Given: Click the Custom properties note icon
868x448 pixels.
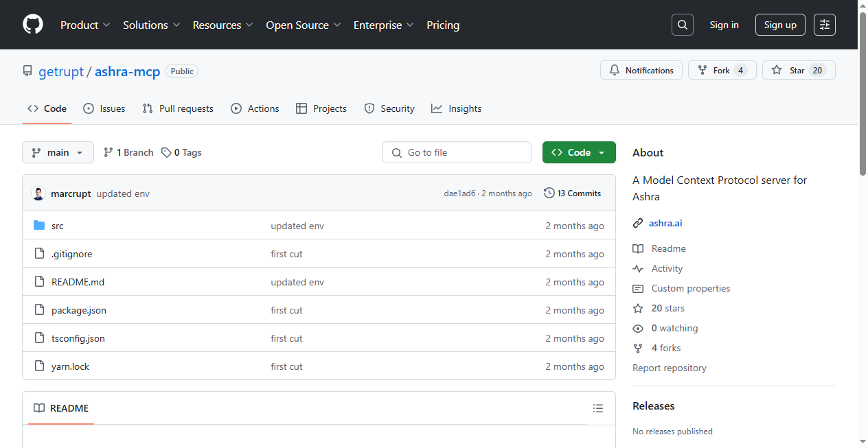Looking at the screenshot, I should click(638, 288).
